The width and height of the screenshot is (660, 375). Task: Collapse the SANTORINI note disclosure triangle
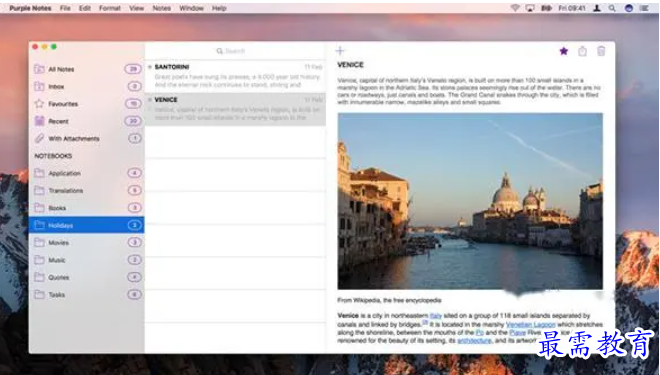[149, 67]
